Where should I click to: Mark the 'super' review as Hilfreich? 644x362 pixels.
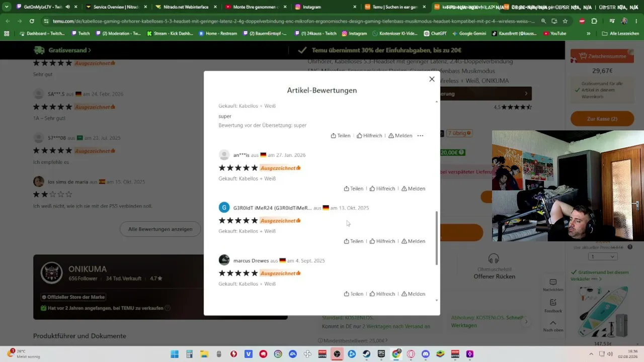pyautogui.click(x=369, y=136)
